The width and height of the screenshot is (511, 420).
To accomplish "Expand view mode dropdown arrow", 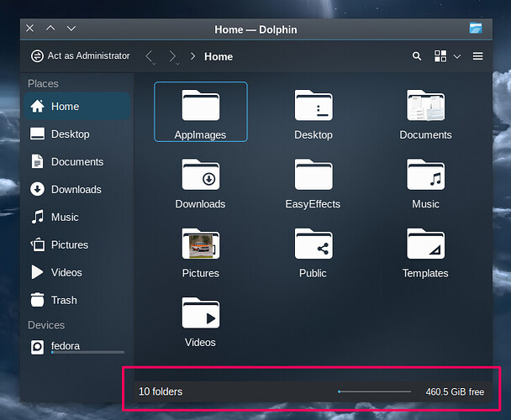I will point(457,56).
